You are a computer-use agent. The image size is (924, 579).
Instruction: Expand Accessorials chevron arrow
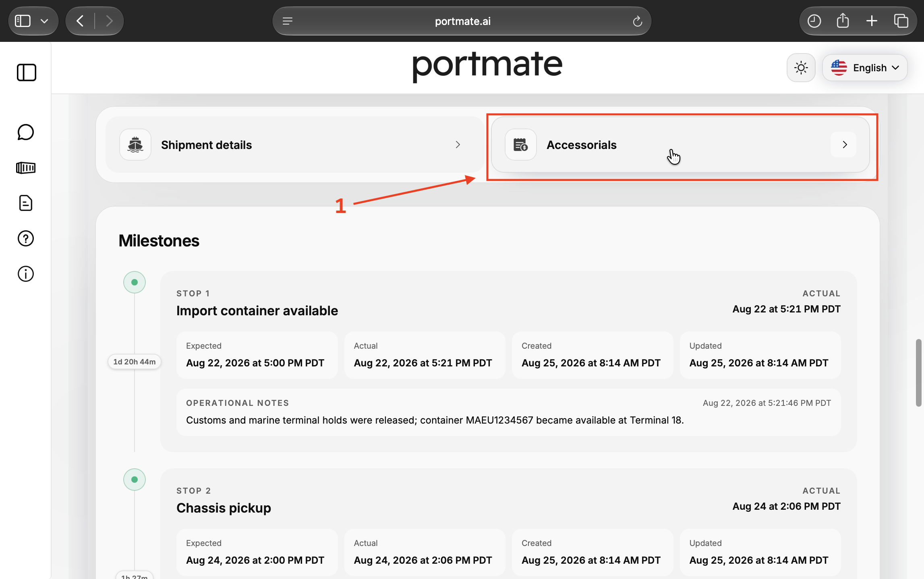pos(844,145)
